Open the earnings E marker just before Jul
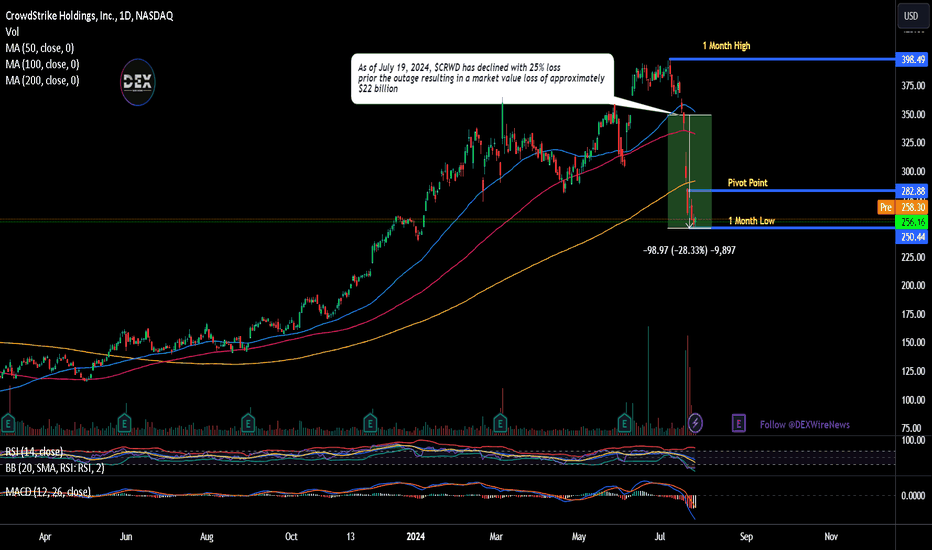The image size is (932, 550). (x=624, y=423)
